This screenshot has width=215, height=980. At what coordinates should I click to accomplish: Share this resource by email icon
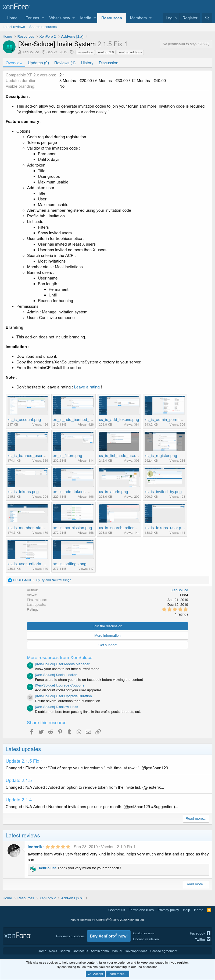(88, 732)
